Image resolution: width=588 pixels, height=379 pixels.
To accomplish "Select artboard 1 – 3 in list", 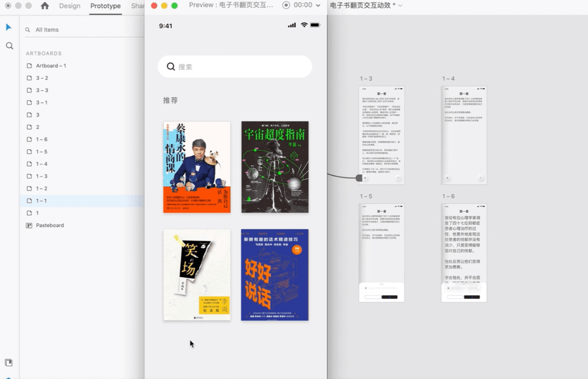I will tap(82, 176).
